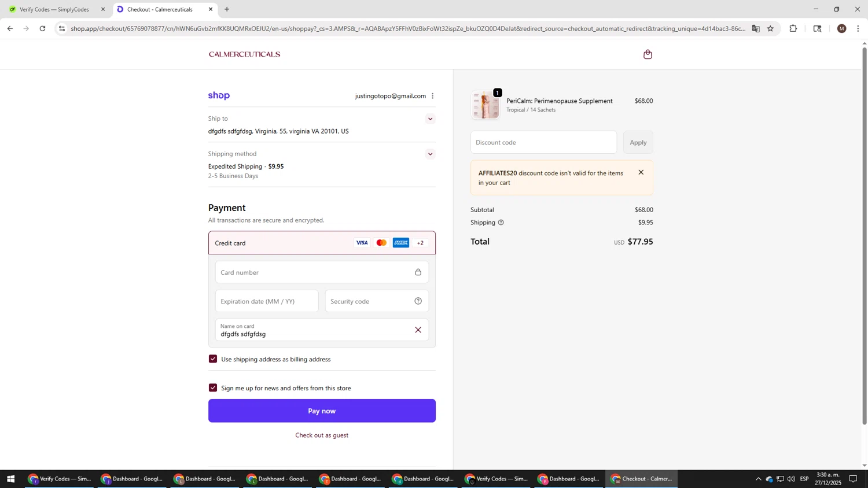Close the Checkout Calmerceuticals tab
868x488 pixels.
point(211,9)
